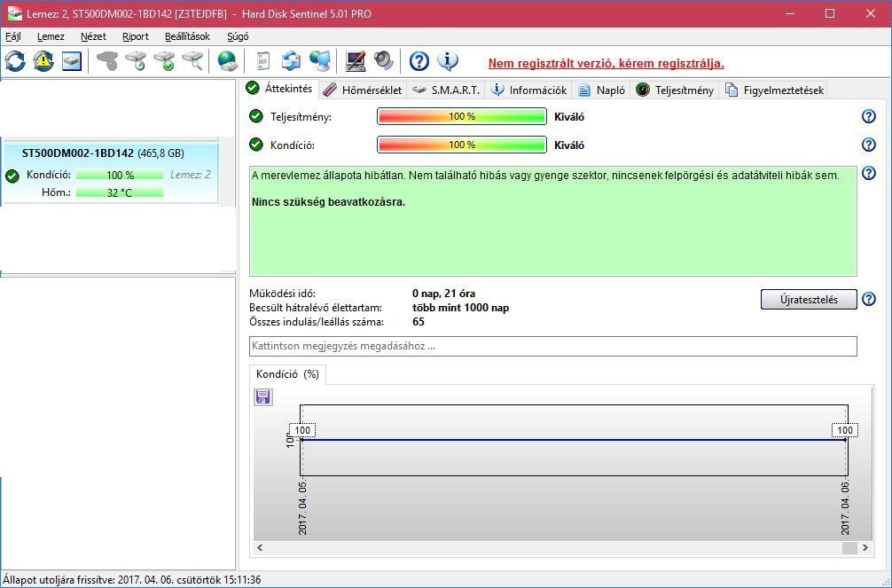Screen dimensions: 892x588
Task: Click the disk with magnifier toolbar icon
Action: tap(192, 61)
